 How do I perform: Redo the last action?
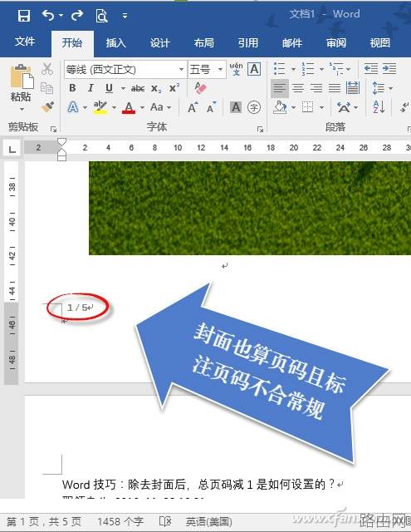click(x=77, y=15)
